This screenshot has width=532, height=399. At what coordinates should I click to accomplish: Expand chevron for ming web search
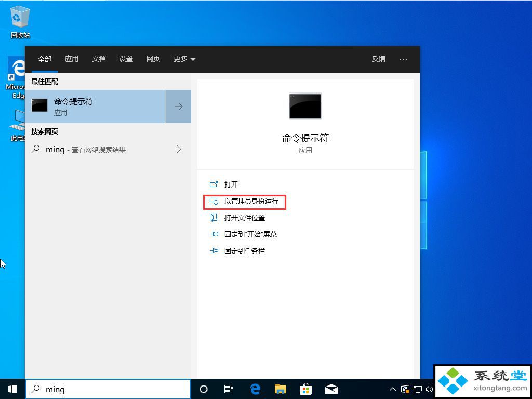(179, 149)
